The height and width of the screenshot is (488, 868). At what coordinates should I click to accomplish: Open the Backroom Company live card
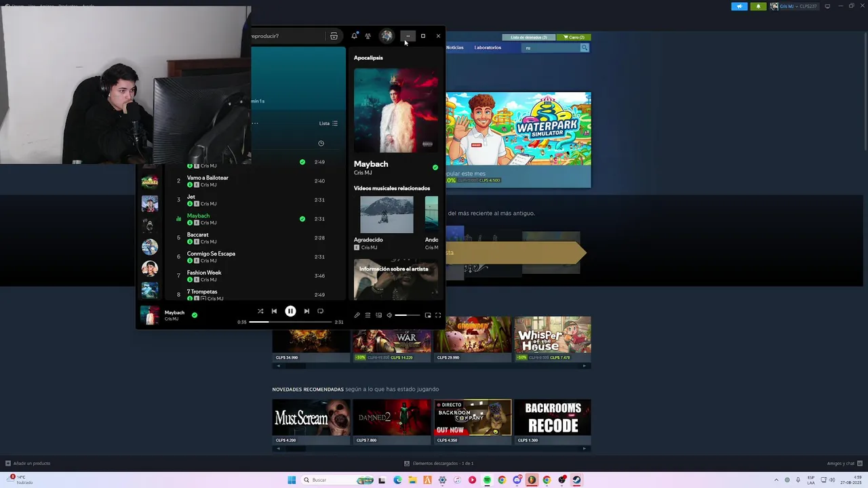click(x=472, y=422)
